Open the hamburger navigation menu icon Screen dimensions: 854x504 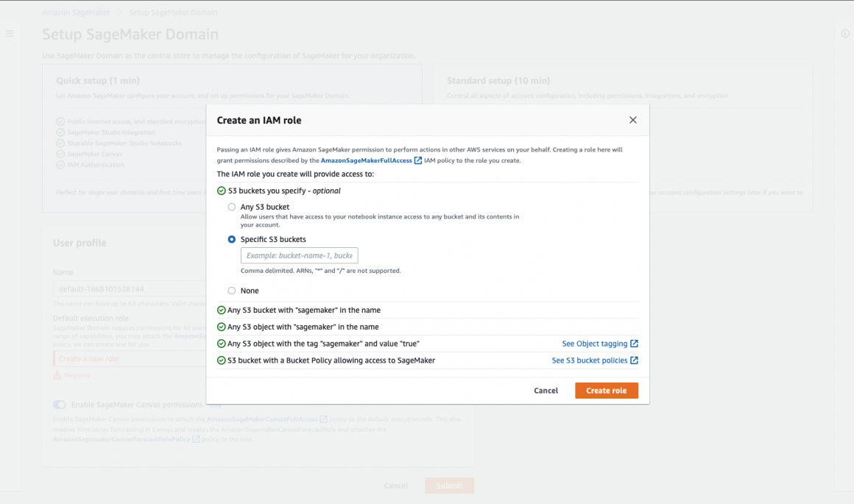pos(10,34)
